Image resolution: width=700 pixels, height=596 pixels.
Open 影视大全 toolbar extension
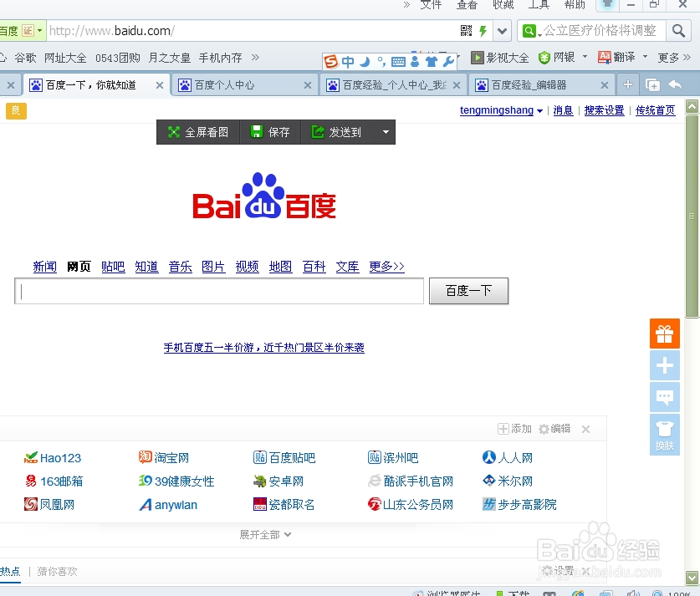pyautogui.click(x=499, y=58)
